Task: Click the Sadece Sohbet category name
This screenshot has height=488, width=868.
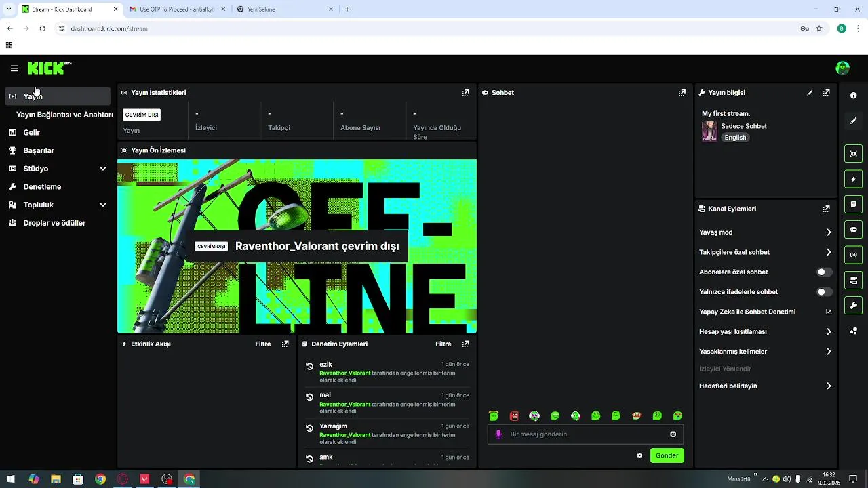Action: click(x=744, y=127)
